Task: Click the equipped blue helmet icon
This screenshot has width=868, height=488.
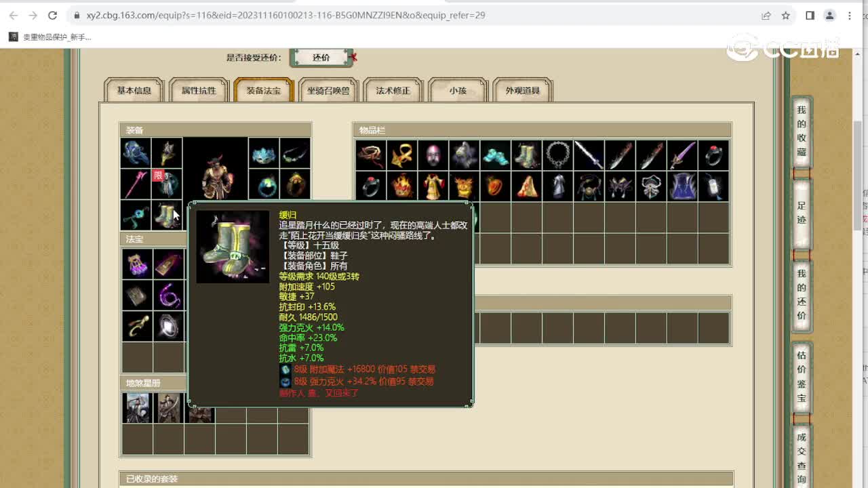Action: [x=136, y=153]
